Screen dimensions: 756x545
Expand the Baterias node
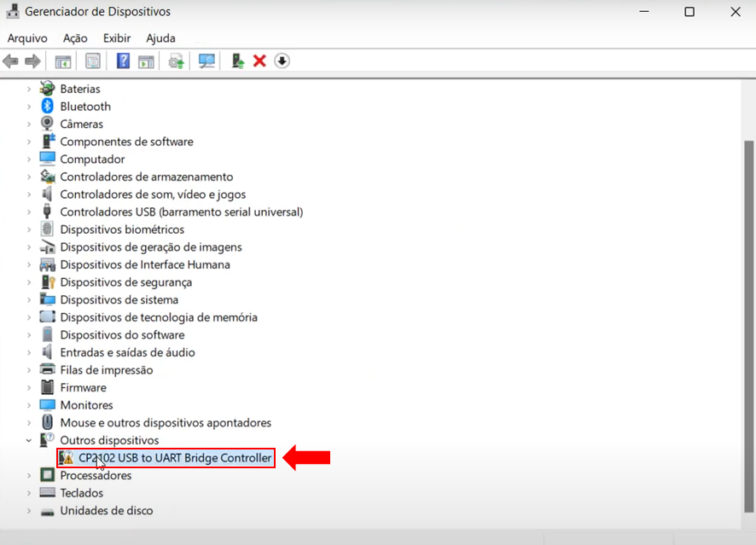29,89
